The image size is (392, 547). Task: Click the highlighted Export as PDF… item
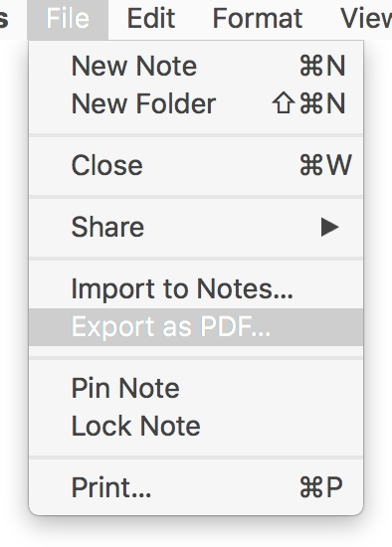pyautogui.click(x=196, y=327)
